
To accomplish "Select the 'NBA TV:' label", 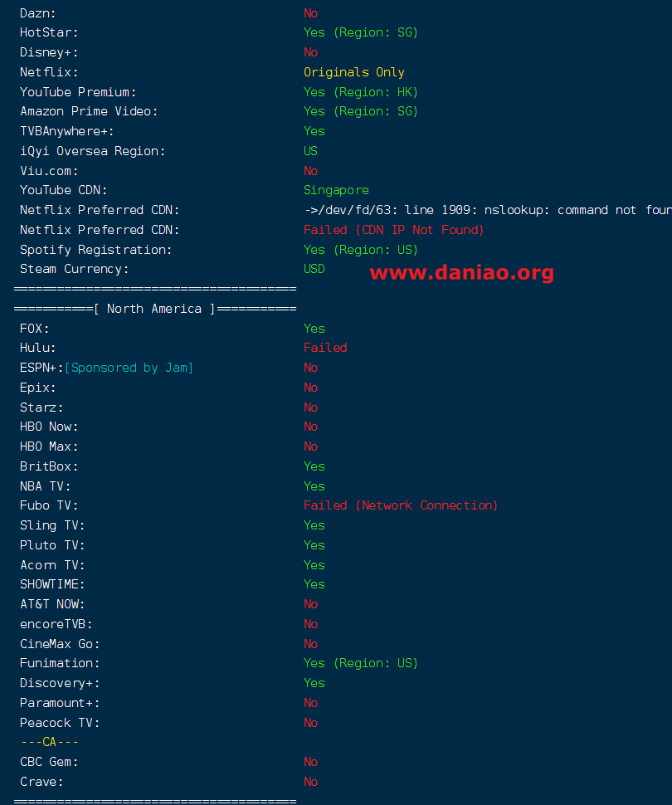I will (45, 486).
